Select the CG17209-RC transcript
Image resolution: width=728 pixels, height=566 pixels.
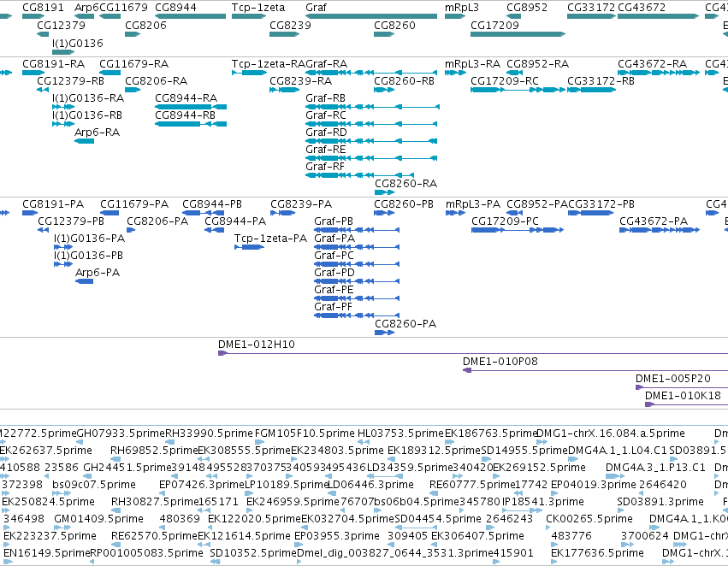[518, 90]
